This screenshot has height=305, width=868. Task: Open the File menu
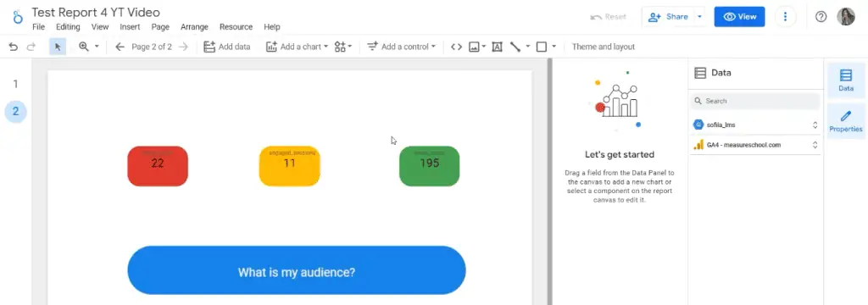(39, 26)
